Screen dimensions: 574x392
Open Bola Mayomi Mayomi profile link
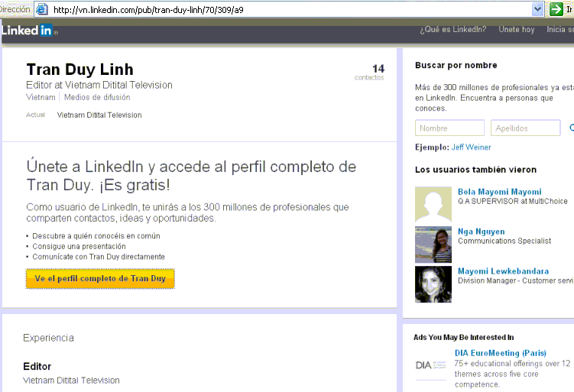click(499, 192)
